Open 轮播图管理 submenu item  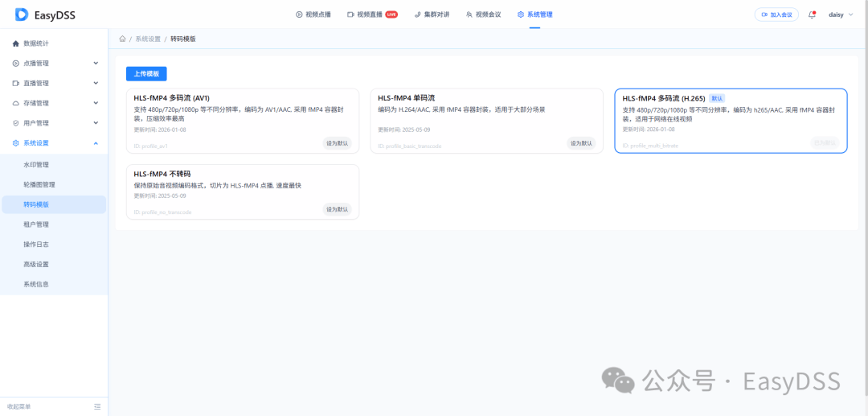click(55, 184)
